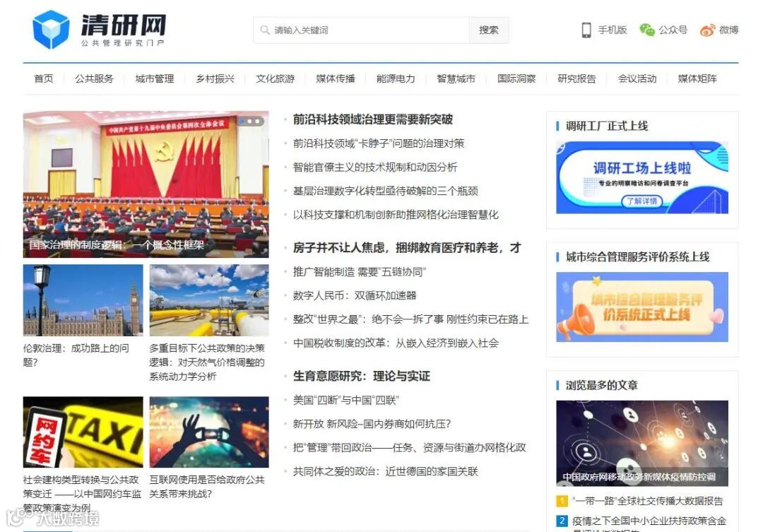763x532 pixels.
Task: Open the 能源电力 menu item
Action: click(x=396, y=78)
